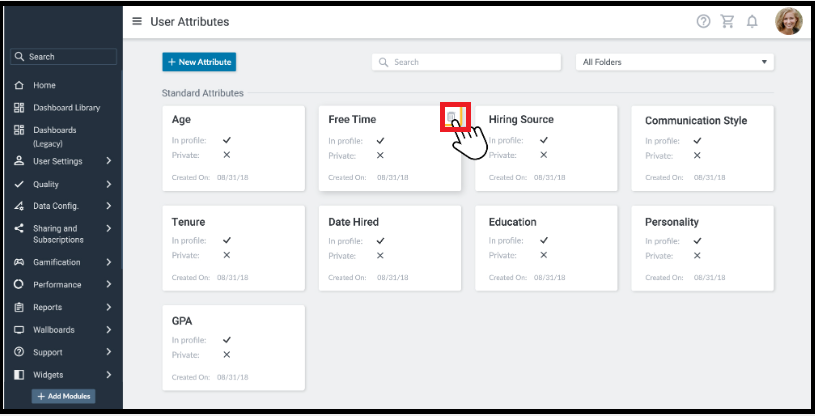Click the Private X mark on Tenure card
Screen dimensions: 815x416
click(x=227, y=255)
